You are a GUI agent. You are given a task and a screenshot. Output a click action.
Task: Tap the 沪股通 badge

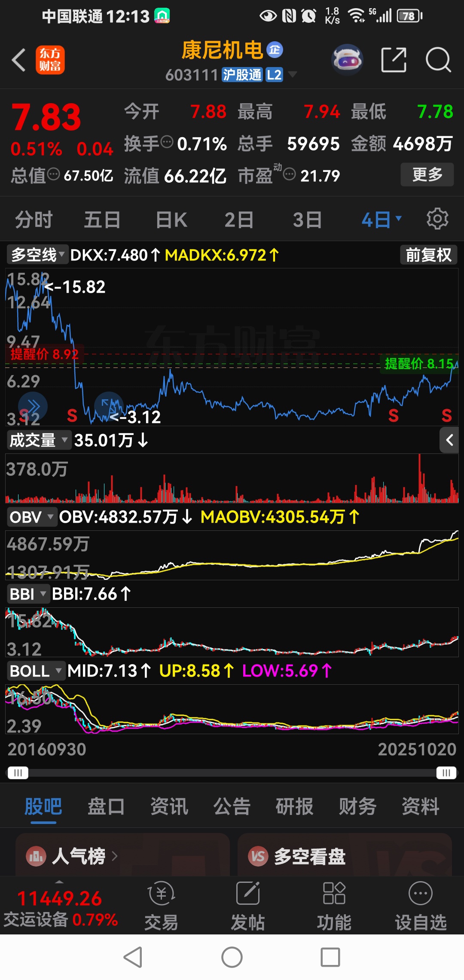pos(242,75)
